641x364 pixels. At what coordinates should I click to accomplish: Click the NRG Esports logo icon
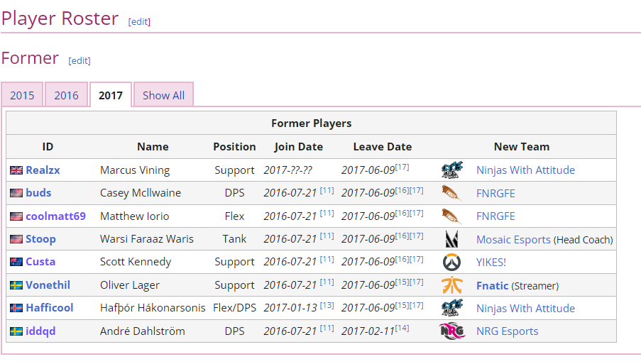point(451,331)
